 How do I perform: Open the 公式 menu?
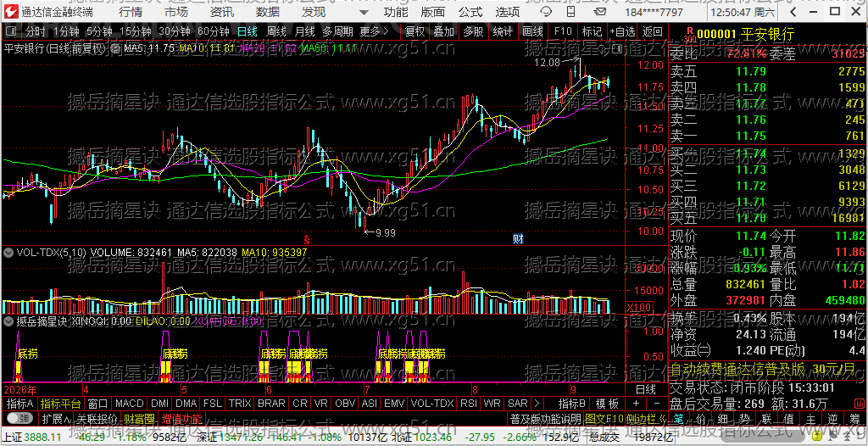470,12
